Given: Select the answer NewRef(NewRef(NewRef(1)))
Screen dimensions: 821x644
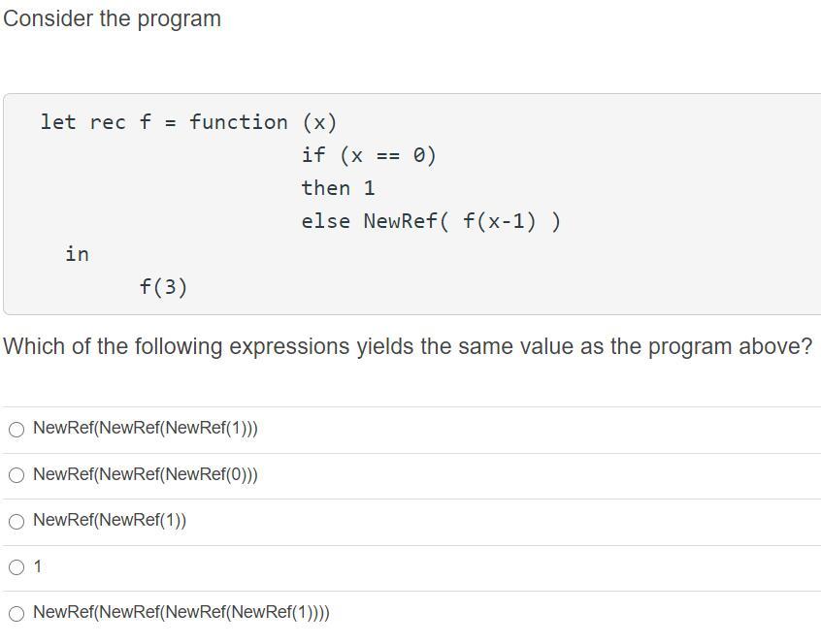Looking at the screenshot, I should click(16, 428).
